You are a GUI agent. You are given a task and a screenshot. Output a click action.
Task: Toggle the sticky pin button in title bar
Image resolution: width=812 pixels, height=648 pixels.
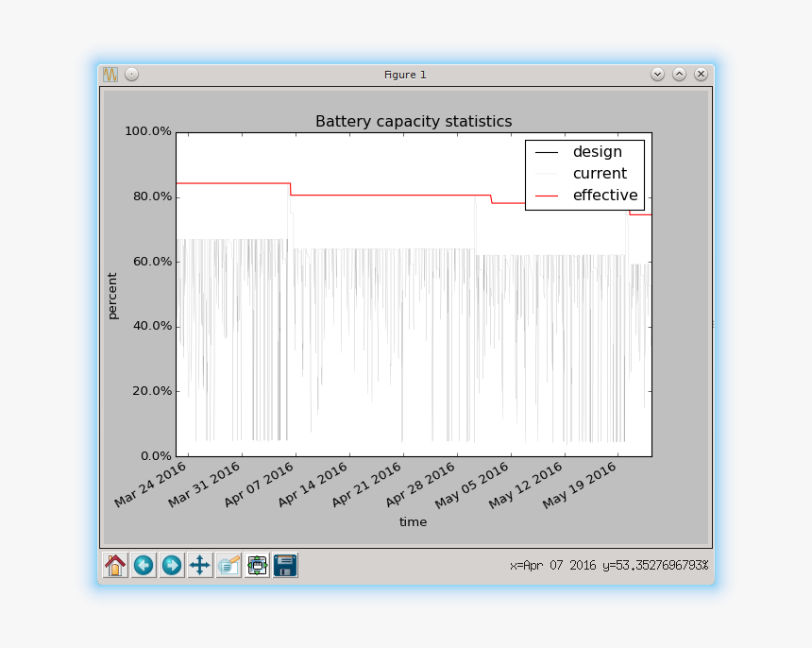132,74
